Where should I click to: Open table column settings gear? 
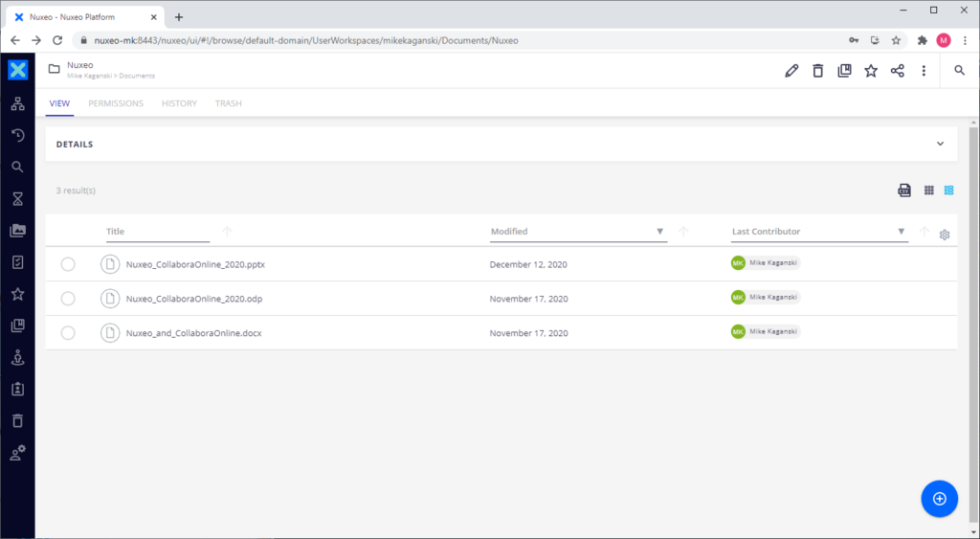coord(945,235)
